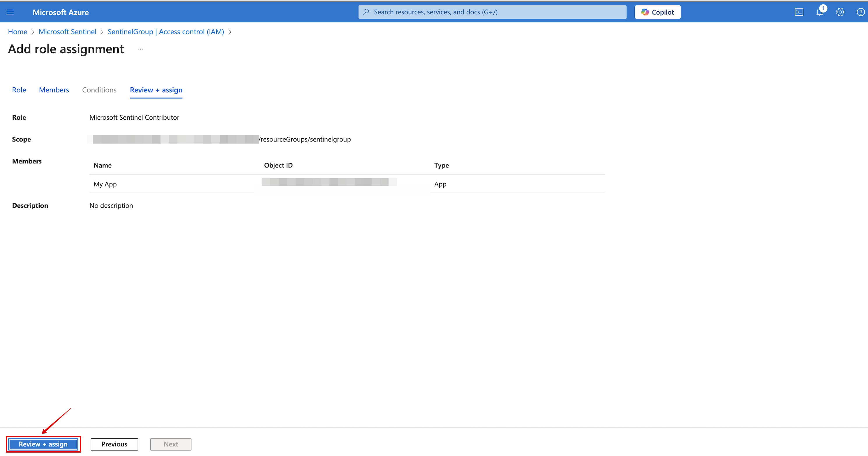Open Cloud Shell from the top bar
This screenshot has height=456, width=868.
point(799,12)
